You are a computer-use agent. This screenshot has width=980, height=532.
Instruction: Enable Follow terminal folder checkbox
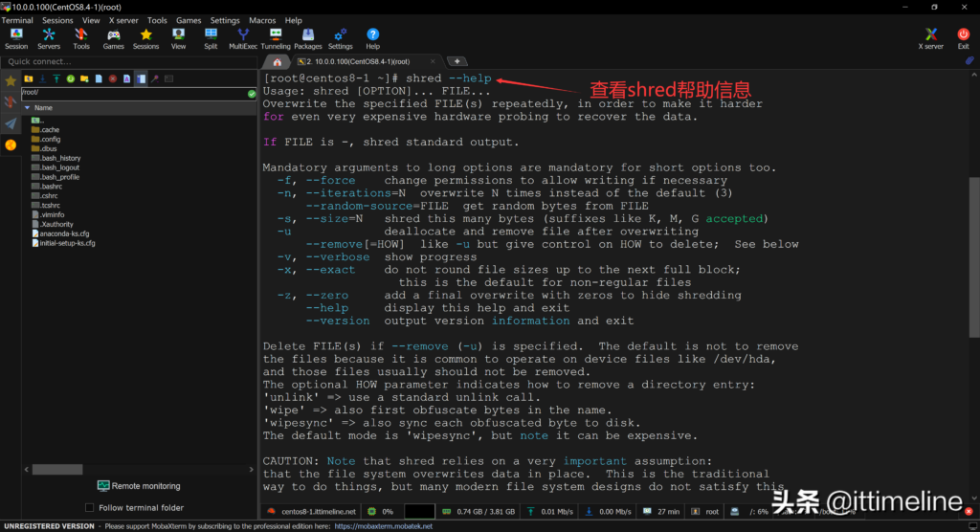(90, 508)
